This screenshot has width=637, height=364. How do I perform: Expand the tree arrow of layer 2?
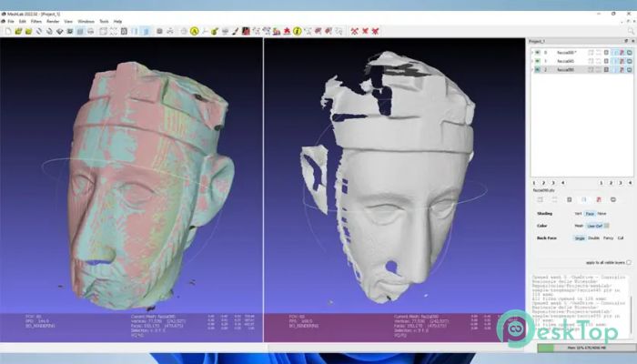point(532,70)
